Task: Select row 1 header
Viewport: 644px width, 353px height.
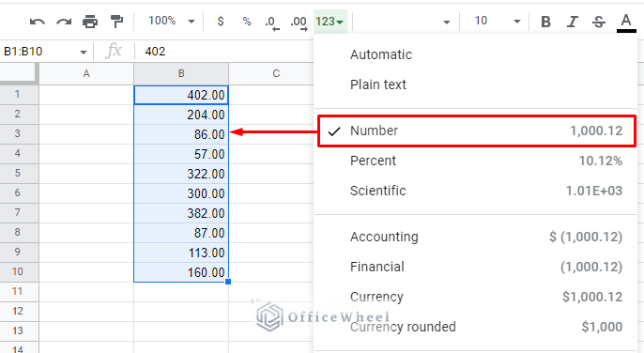Action: pos(19,95)
